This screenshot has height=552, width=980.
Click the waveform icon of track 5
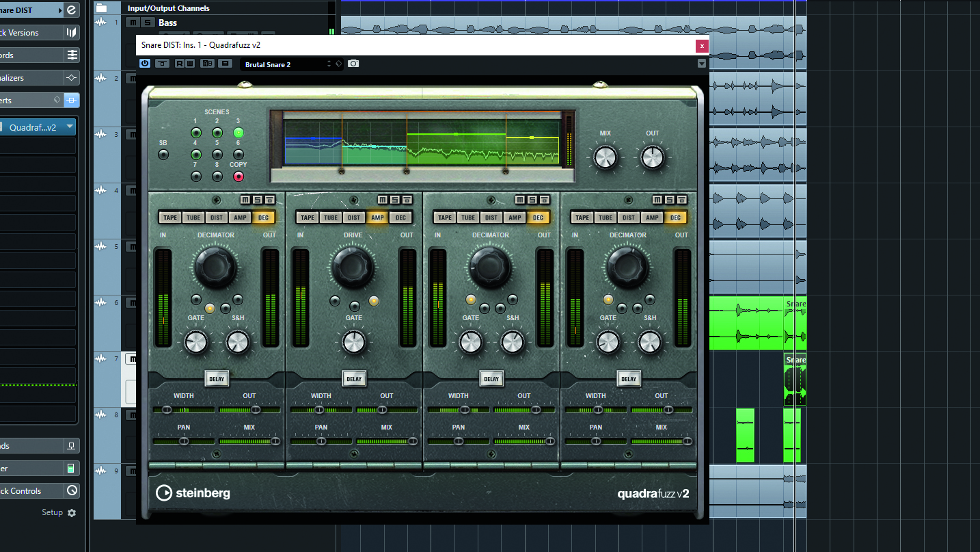pos(101,246)
